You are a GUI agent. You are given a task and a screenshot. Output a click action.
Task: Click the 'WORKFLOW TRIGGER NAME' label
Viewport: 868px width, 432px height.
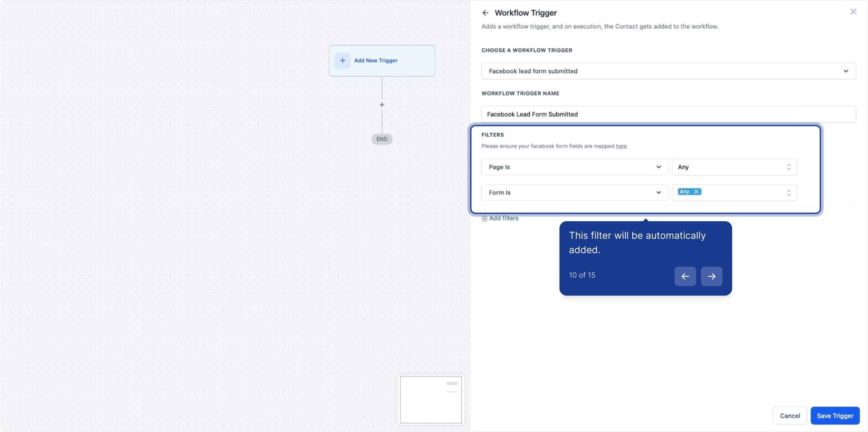(x=520, y=94)
